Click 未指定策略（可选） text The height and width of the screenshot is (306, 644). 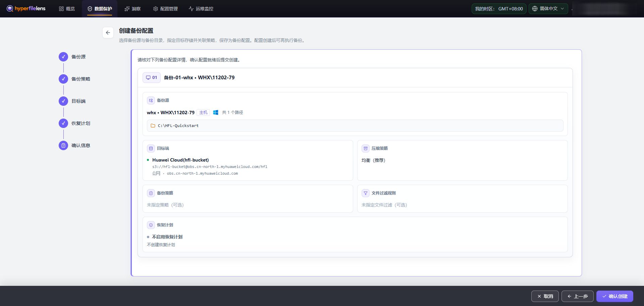165,205
